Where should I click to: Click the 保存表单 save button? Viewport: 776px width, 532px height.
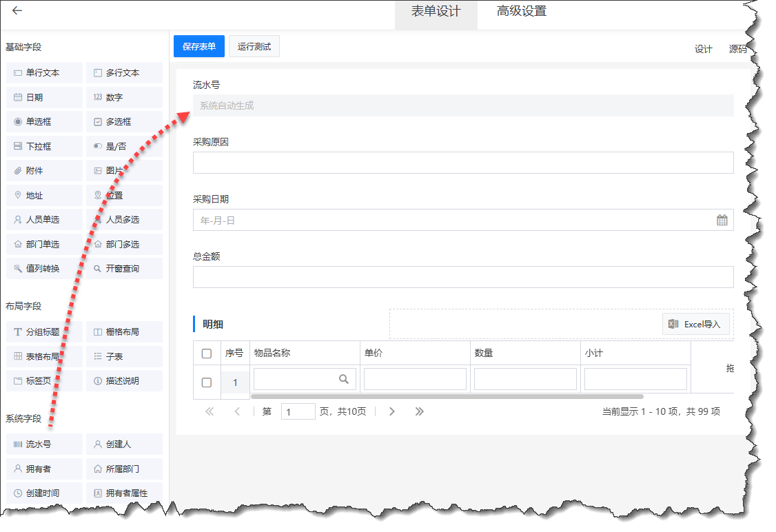198,46
